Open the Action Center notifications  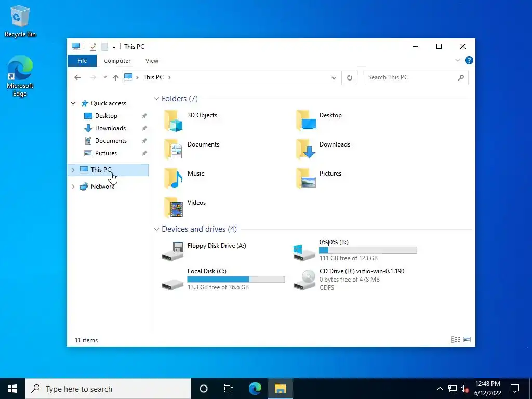pos(515,389)
